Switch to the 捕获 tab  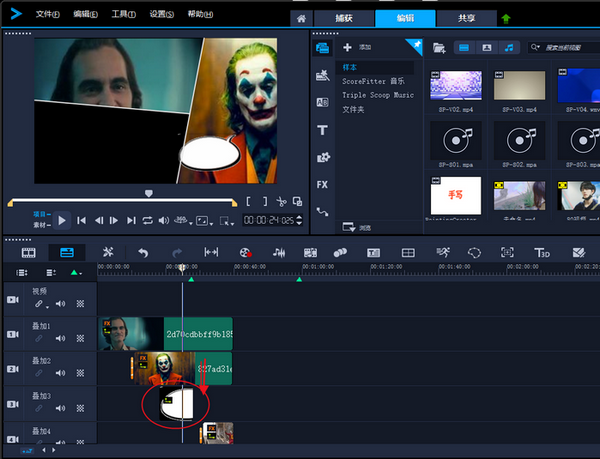point(344,19)
